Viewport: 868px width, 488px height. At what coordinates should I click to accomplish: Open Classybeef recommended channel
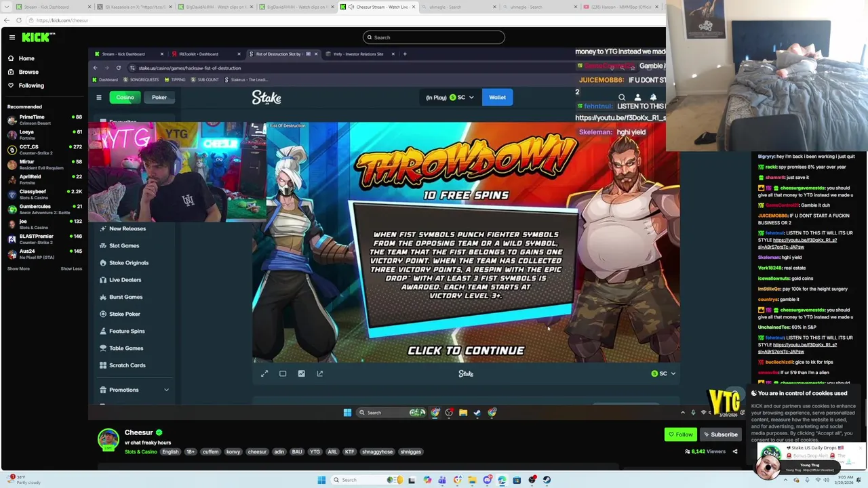click(x=44, y=194)
